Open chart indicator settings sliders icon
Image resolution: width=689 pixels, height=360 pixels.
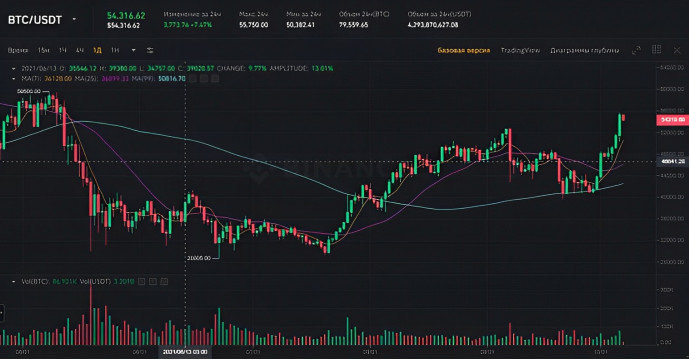[150, 51]
